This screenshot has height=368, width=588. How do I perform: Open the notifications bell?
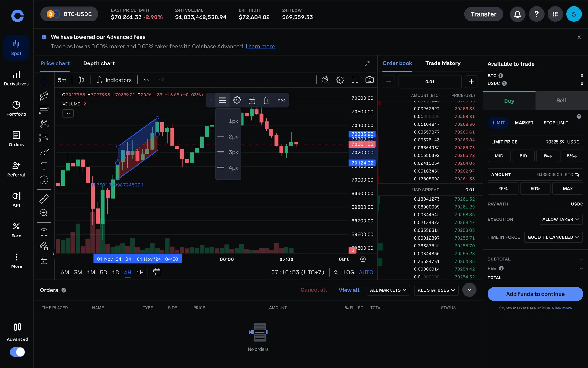[x=517, y=14]
